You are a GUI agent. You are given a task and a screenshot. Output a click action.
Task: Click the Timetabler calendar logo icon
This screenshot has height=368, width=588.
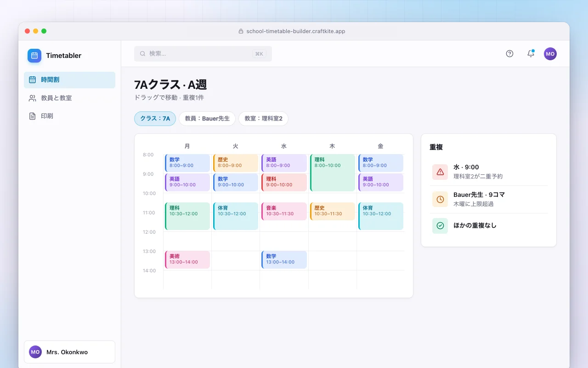pos(34,56)
